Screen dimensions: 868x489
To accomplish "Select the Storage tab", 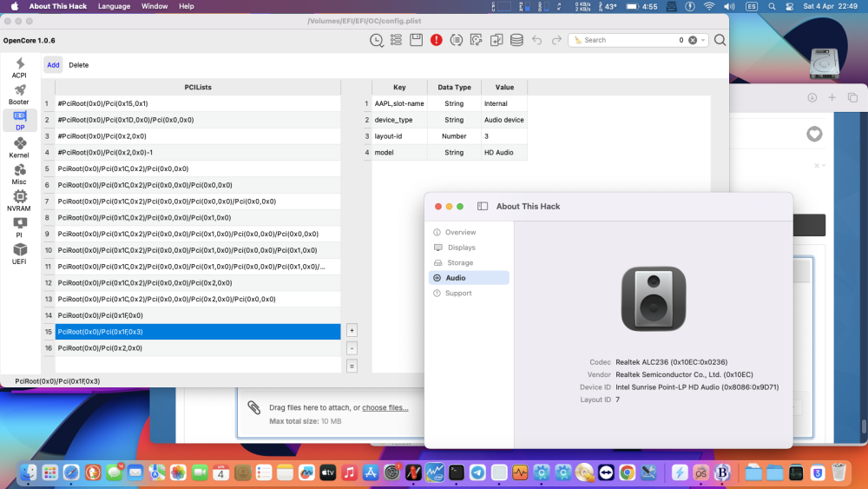I will point(469,262).
